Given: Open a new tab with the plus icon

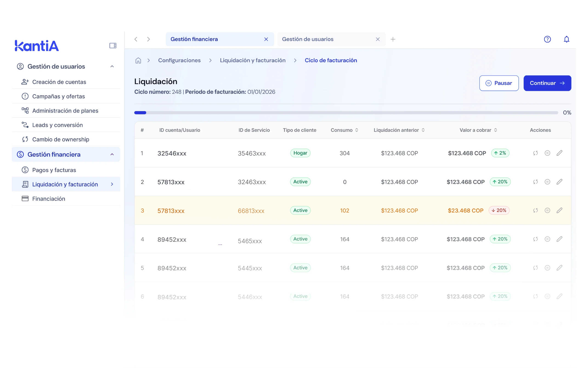Looking at the screenshot, I should pos(393,39).
